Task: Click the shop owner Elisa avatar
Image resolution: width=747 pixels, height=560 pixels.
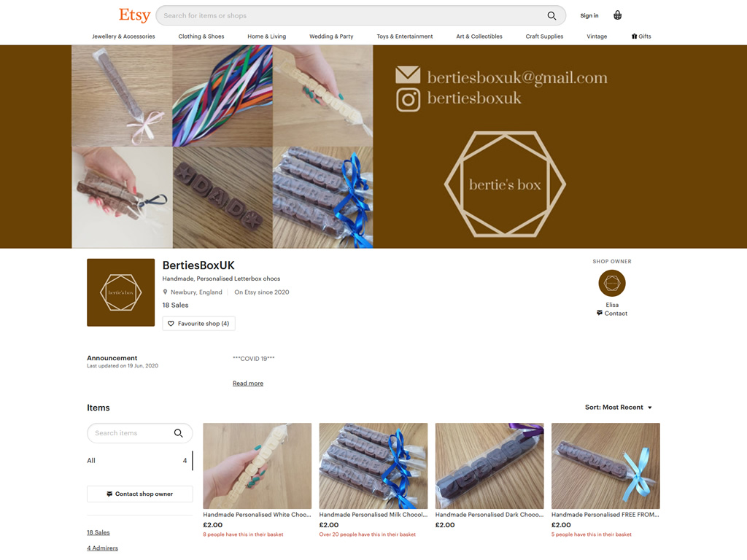Action: (611, 284)
